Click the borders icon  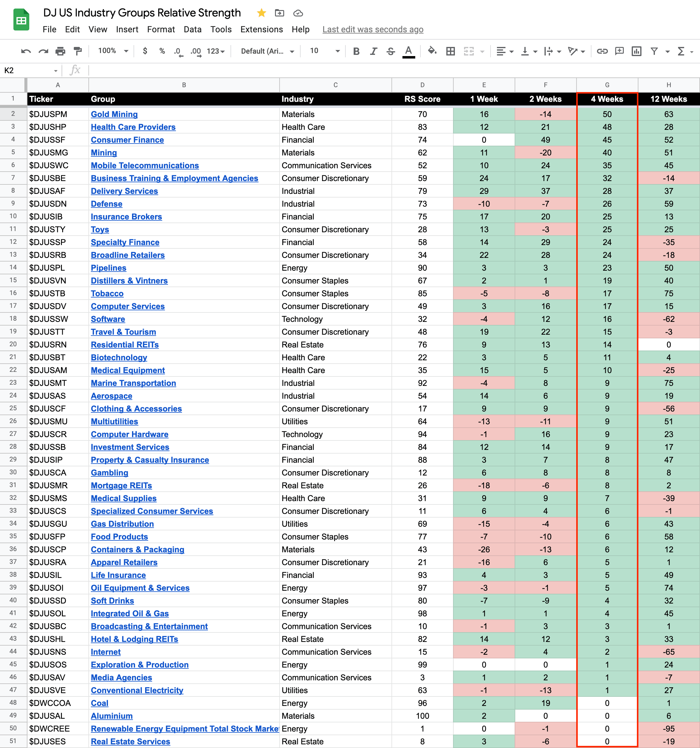(451, 51)
